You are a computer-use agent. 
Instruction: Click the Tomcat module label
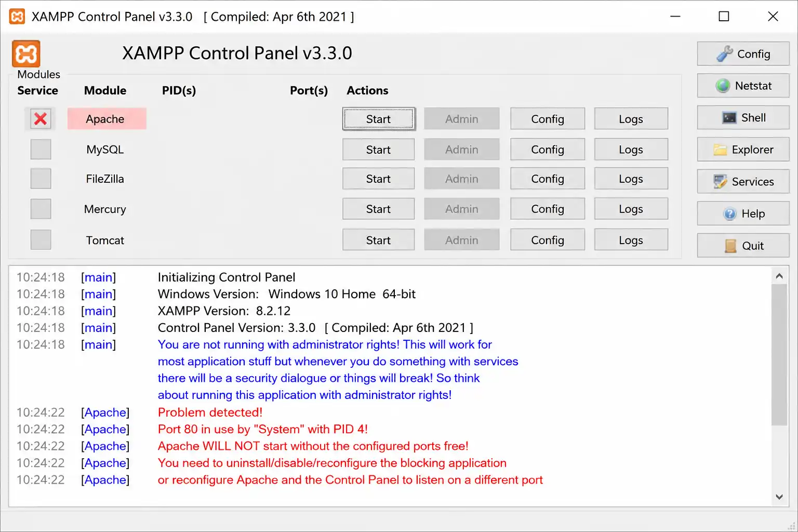point(105,240)
